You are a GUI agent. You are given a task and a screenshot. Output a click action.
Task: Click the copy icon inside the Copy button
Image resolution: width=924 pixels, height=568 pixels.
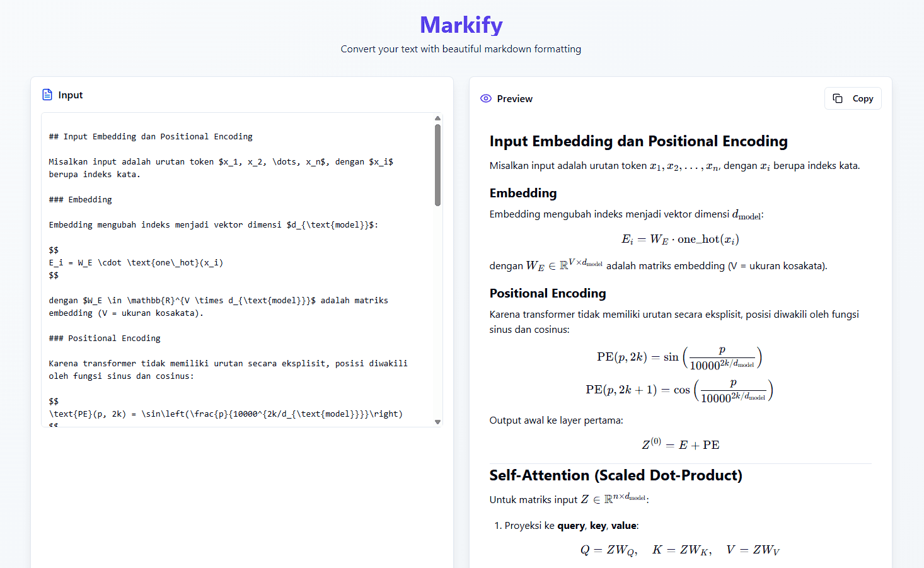tap(838, 98)
